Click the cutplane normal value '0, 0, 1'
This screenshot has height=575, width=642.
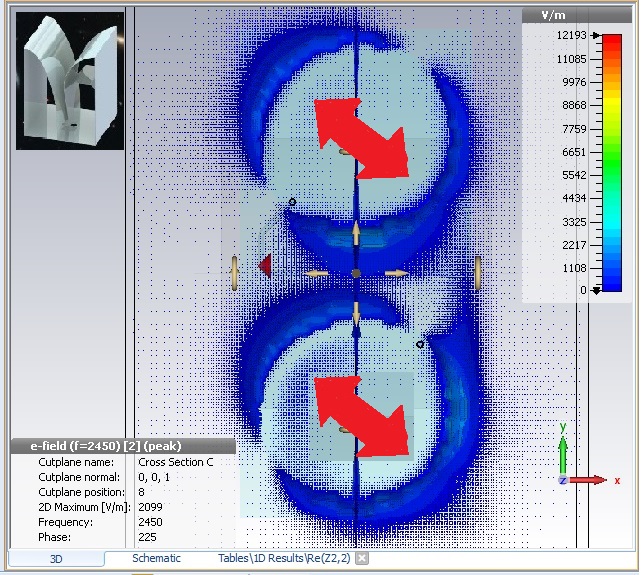[x=154, y=478]
